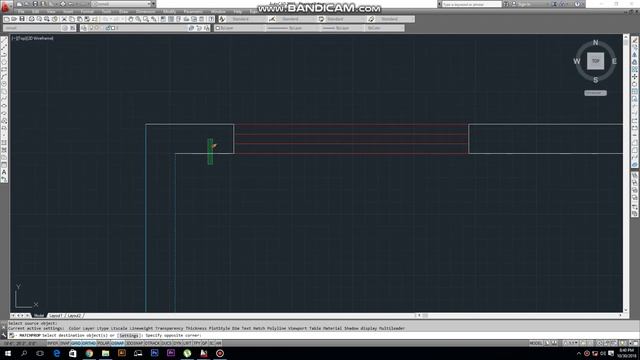Image resolution: width=640 pixels, height=360 pixels.
Task: Select the Polyline draw tool
Action: [4, 55]
